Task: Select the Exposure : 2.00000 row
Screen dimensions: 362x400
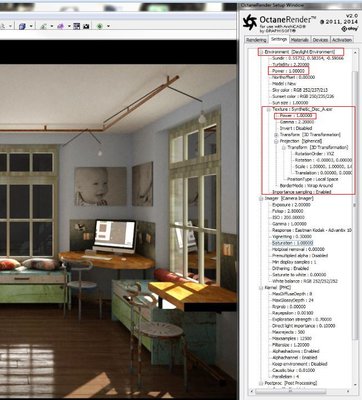Action: tap(291, 205)
